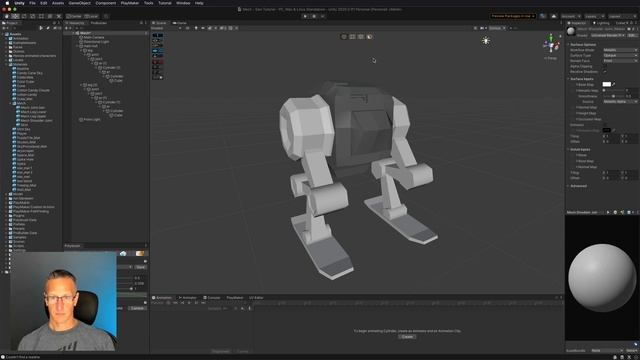Open the Apple menu

(7, 3)
